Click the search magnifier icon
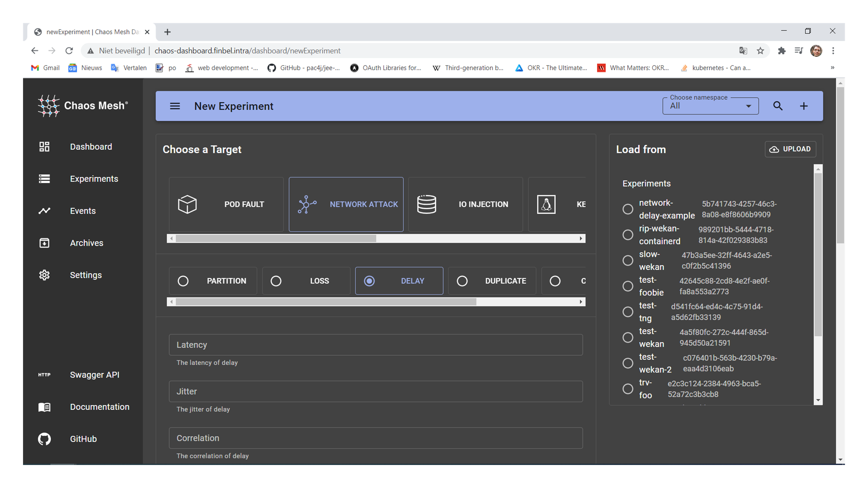This screenshot has height=488, width=868. (778, 106)
